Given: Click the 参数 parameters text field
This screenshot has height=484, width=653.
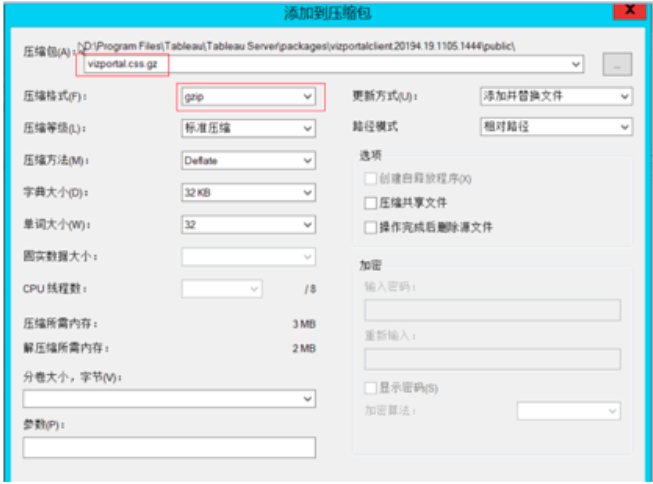Looking at the screenshot, I should (169, 447).
